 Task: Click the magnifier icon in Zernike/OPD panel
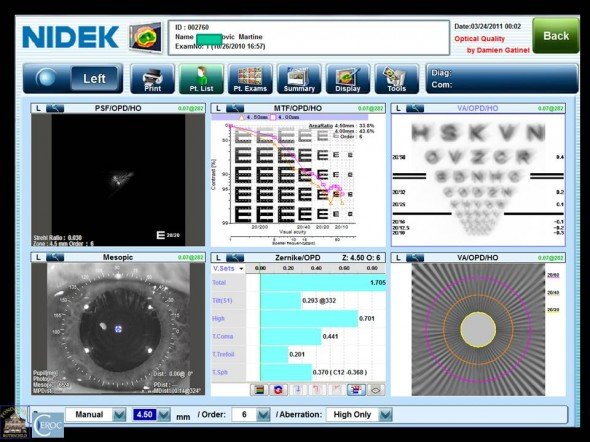pyautogui.click(x=235, y=258)
